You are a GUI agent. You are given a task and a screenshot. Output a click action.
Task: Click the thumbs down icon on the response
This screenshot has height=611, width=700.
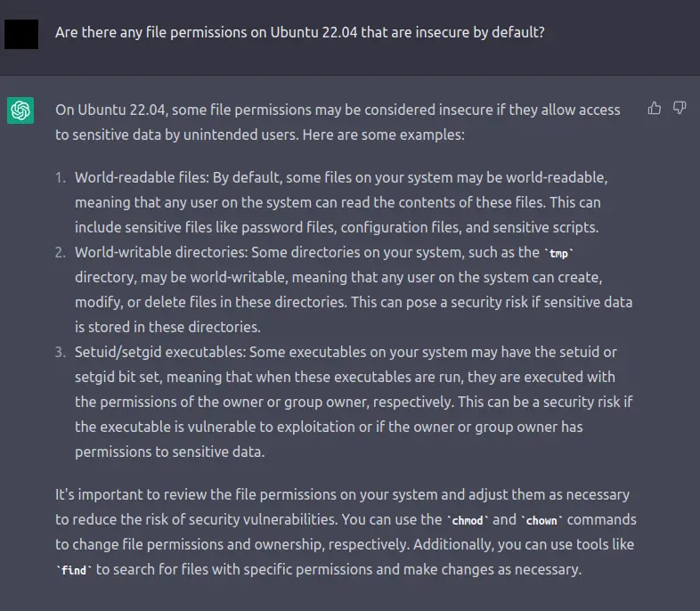pyautogui.click(x=680, y=108)
